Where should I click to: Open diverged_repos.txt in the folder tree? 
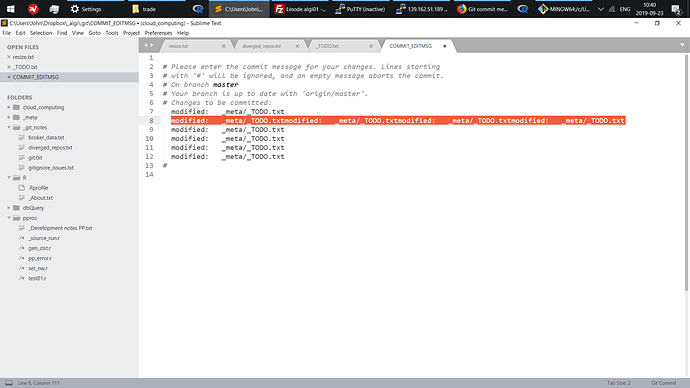50,148
